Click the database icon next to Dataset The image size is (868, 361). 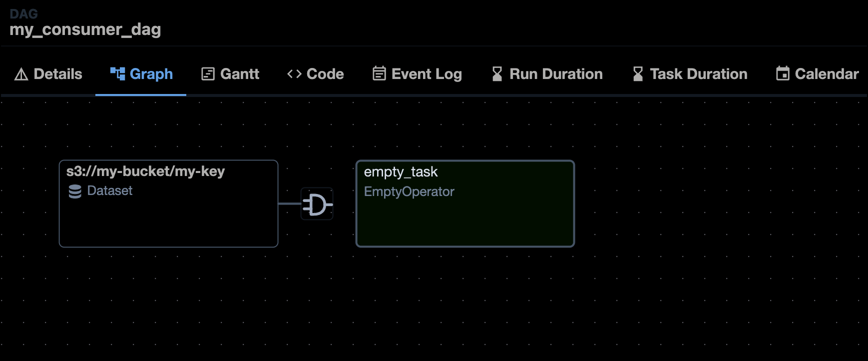[x=75, y=191]
